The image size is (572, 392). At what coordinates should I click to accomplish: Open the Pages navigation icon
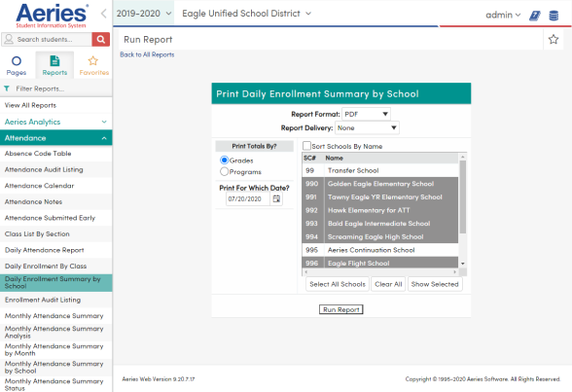point(17,61)
